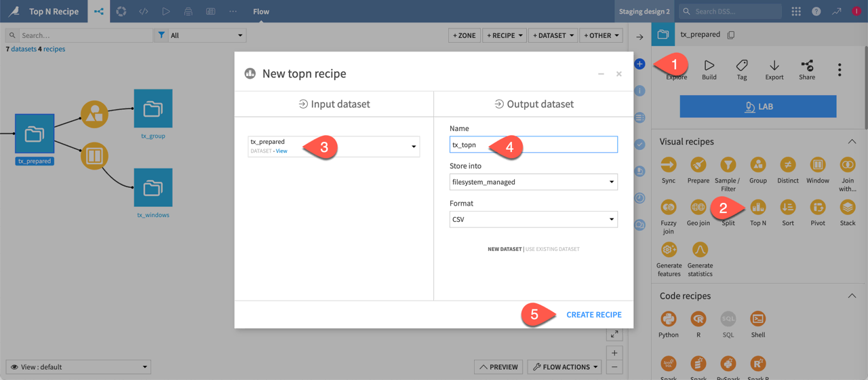The width and height of the screenshot is (868, 380).
Task: Click the View link under tx_prepared
Action: 281,151
